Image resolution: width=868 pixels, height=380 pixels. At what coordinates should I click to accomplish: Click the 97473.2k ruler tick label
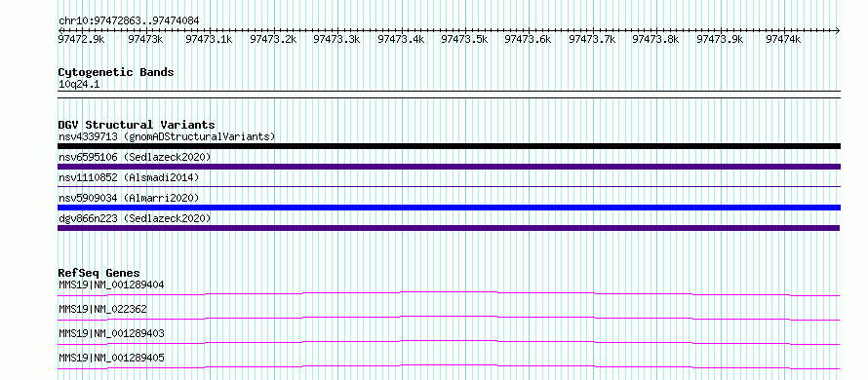[273, 39]
